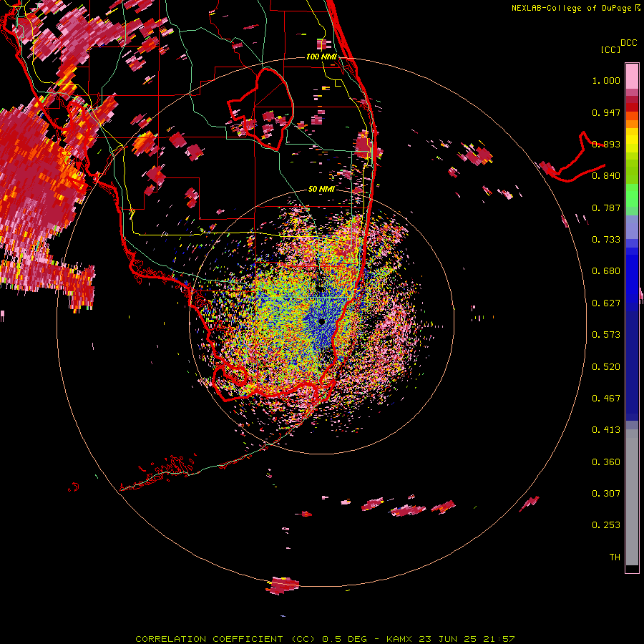The width and height of the screenshot is (644, 644).
Task: Click the yellow band of the color bar
Action: point(632,140)
